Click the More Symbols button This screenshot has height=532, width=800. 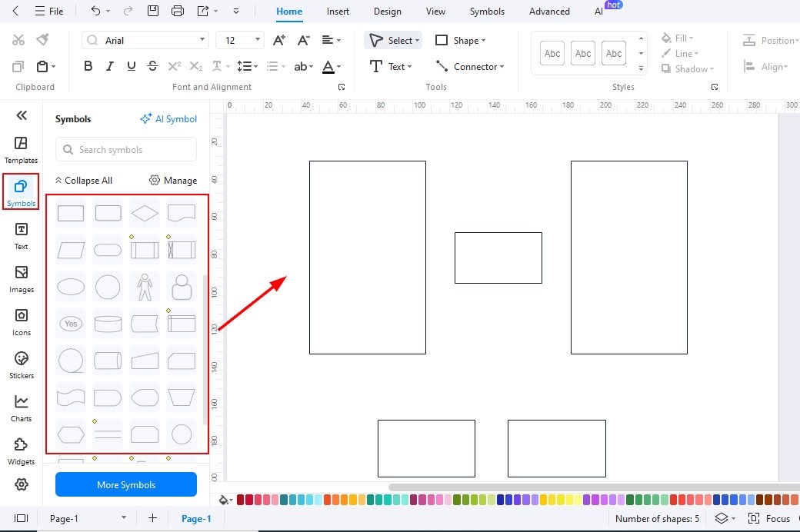point(125,484)
